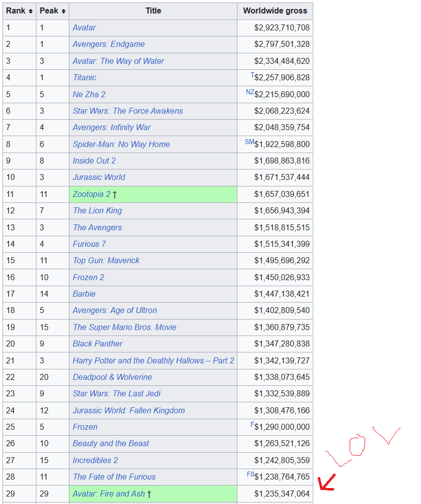Open the Deadpool & Wolverine link
421x504 pixels.
point(112,377)
